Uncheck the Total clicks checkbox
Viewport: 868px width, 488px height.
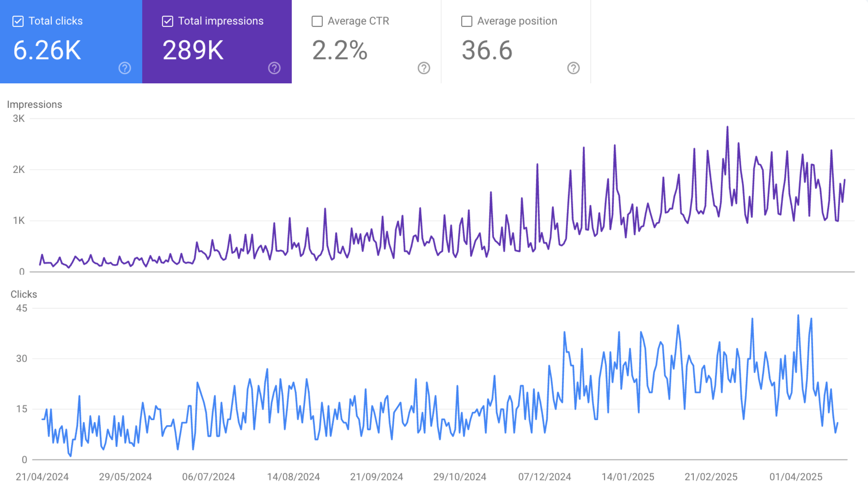tap(18, 21)
